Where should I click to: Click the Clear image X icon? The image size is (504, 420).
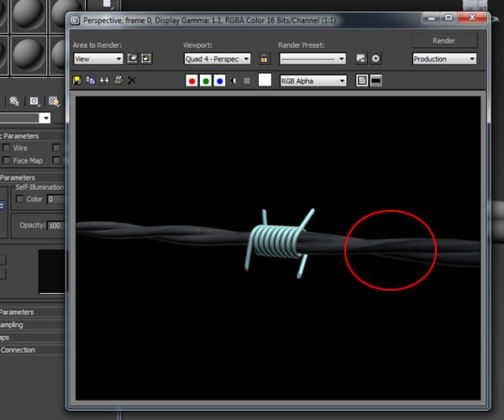(x=132, y=81)
